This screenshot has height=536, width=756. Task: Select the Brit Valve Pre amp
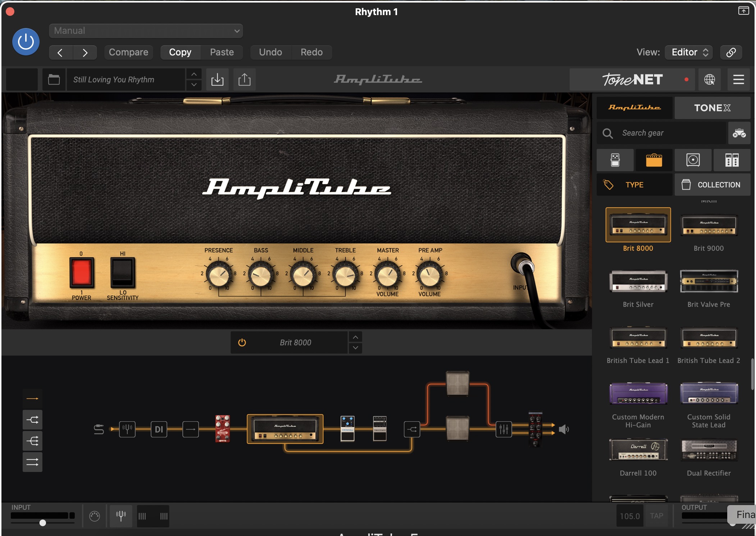[x=709, y=282]
